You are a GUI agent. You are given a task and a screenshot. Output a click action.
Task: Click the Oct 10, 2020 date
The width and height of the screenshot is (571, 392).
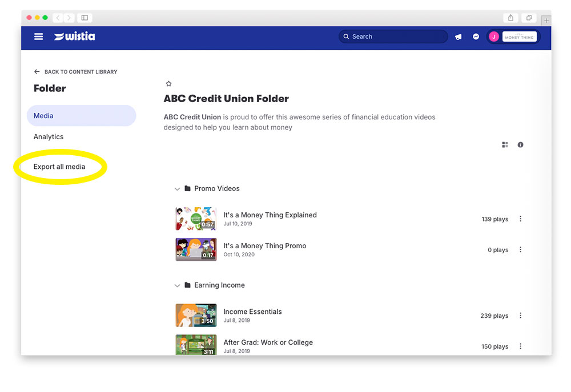(x=239, y=254)
